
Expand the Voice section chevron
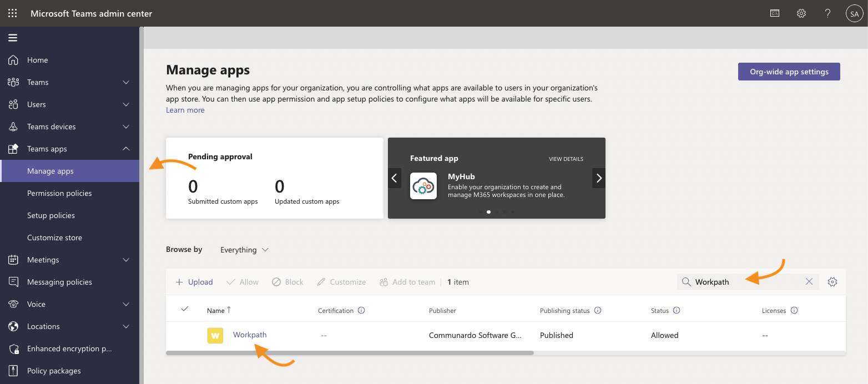pyautogui.click(x=126, y=304)
